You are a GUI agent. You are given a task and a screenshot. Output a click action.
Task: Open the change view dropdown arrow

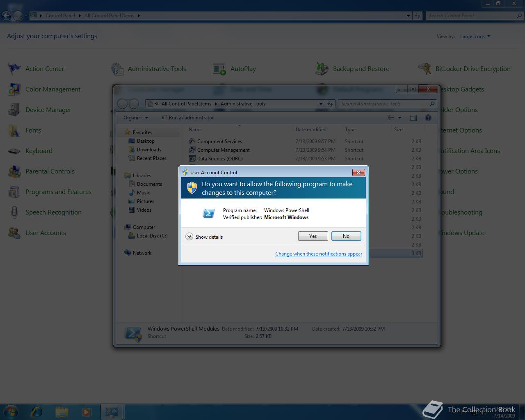click(x=399, y=118)
